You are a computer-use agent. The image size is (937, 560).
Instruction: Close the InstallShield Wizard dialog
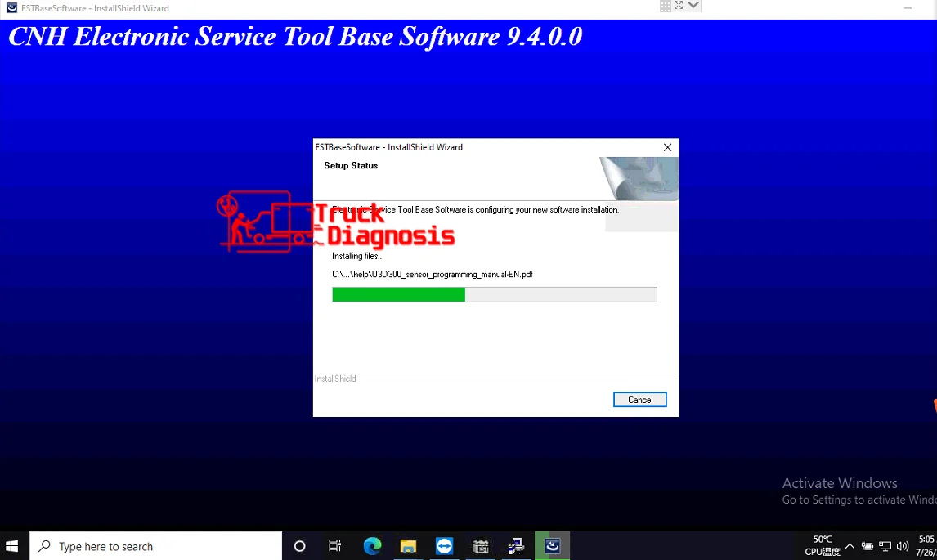[x=667, y=147]
